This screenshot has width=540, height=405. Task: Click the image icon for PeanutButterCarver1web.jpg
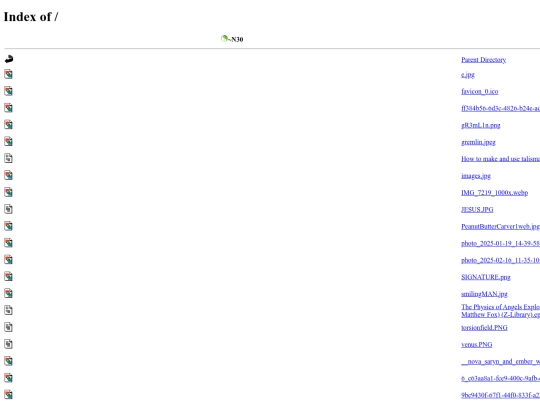[x=9, y=226]
